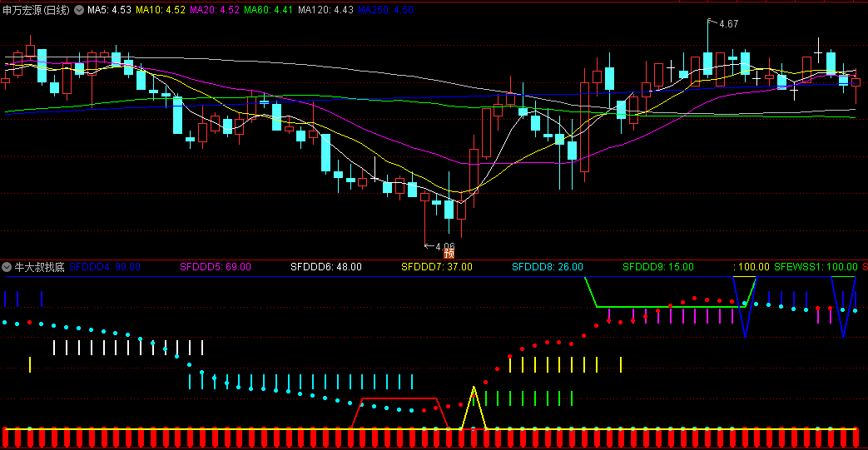Select the MA60: 4.41 indicator label
The height and width of the screenshot is (450, 868).
[268, 10]
